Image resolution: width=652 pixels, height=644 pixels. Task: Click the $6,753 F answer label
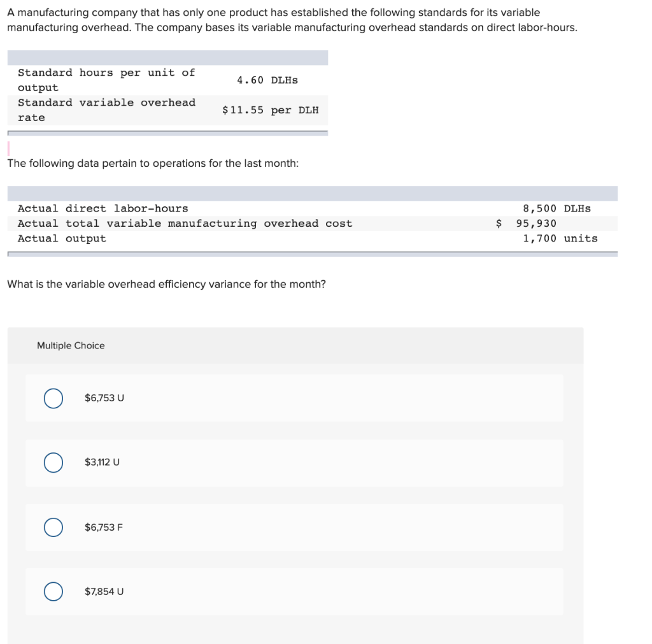click(x=104, y=527)
